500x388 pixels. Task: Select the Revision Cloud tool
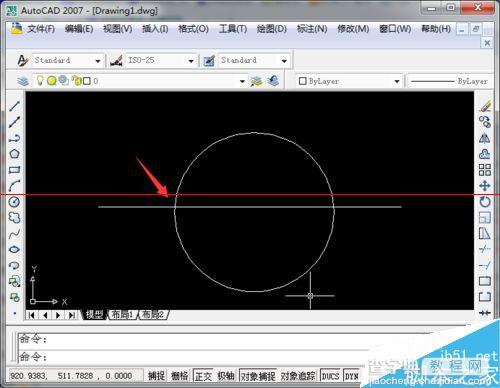pyautogui.click(x=14, y=218)
